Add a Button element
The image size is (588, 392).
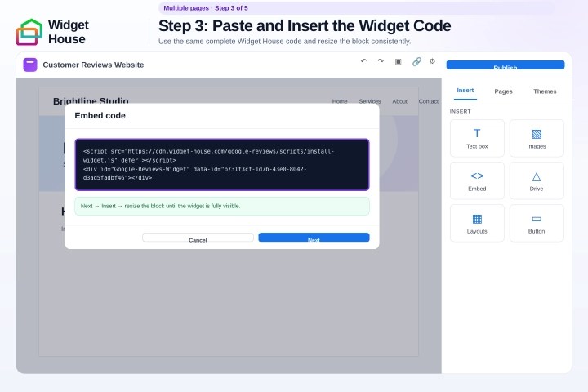tap(537, 223)
